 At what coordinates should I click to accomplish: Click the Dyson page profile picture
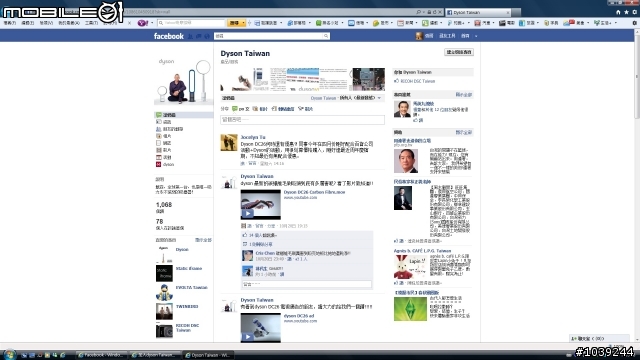click(183, 81)
